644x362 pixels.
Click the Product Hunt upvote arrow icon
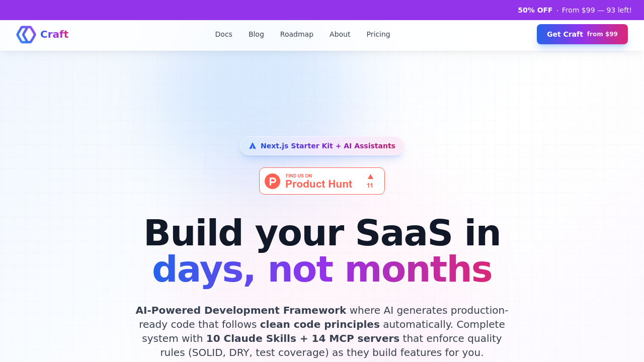coord(370,176)
